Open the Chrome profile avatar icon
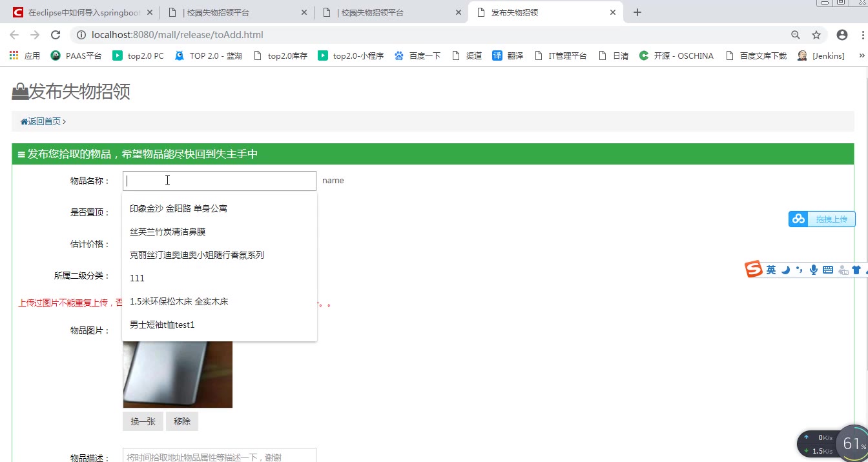 842,35
